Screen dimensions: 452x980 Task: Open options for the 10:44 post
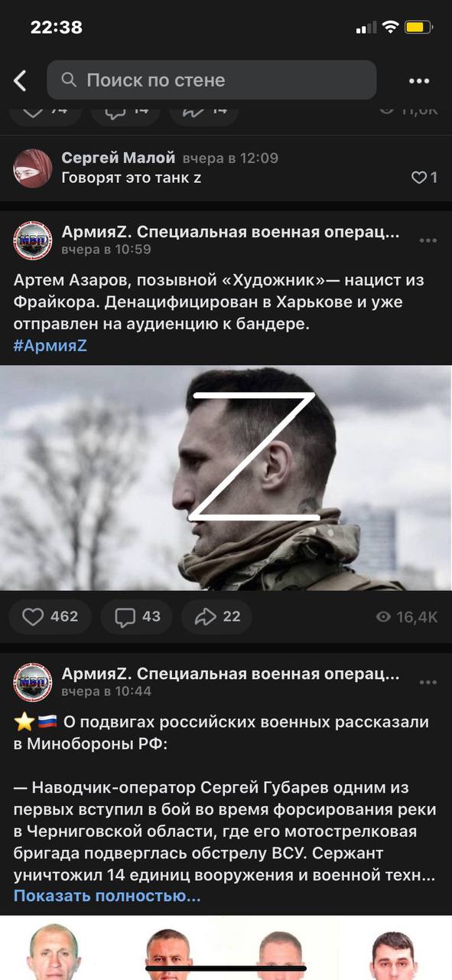[428, 683]
